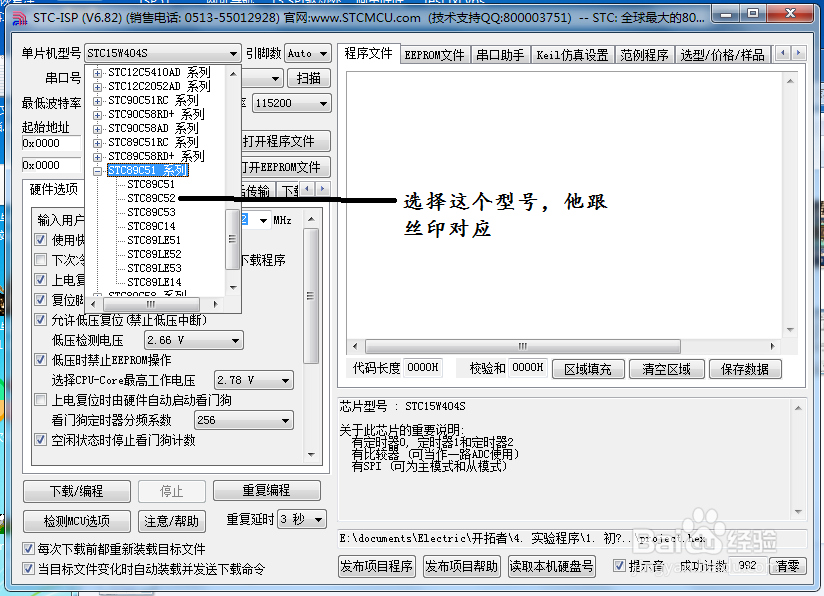Toggle the 提示音 checkbox
Image resolution: width=824 pixels, height=596 pixels.
pyautogui.click(x=620, y=566)
